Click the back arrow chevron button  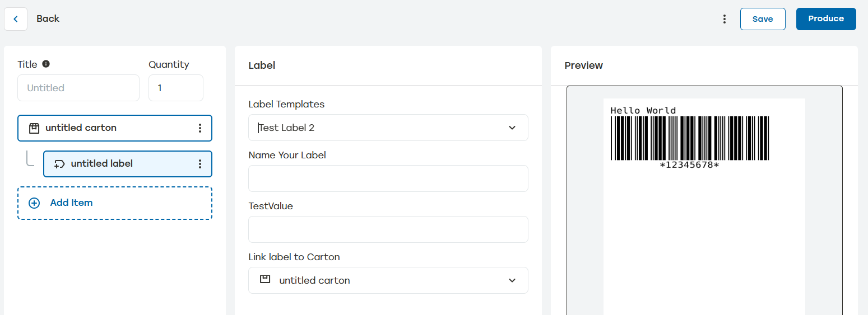coord(16,19)
